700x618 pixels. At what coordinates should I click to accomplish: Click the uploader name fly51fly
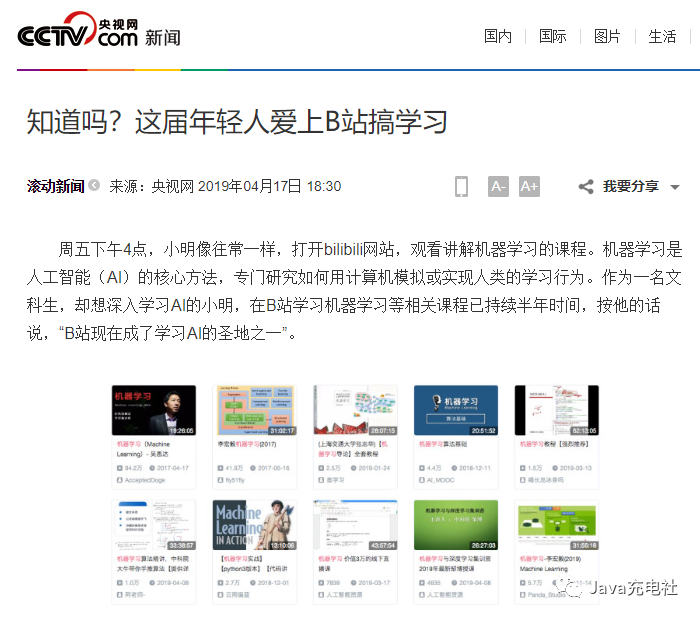click(x=235, y=480)
